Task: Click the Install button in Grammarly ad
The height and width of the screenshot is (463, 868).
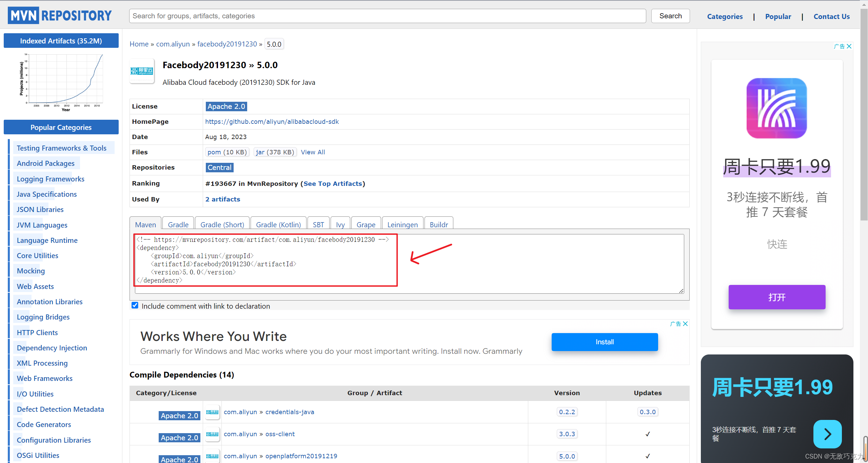Action: [604, 342]
